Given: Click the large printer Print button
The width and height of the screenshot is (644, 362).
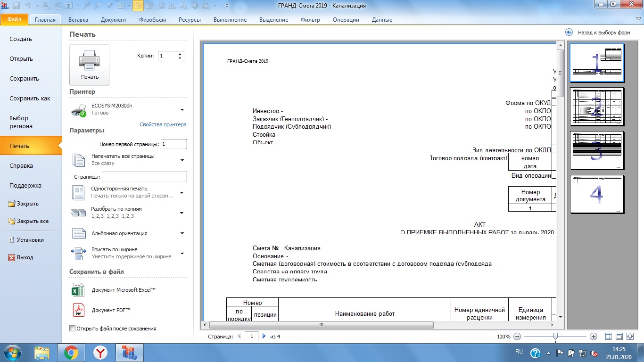Looking at the screenshot, I should (x=89, y=65).
